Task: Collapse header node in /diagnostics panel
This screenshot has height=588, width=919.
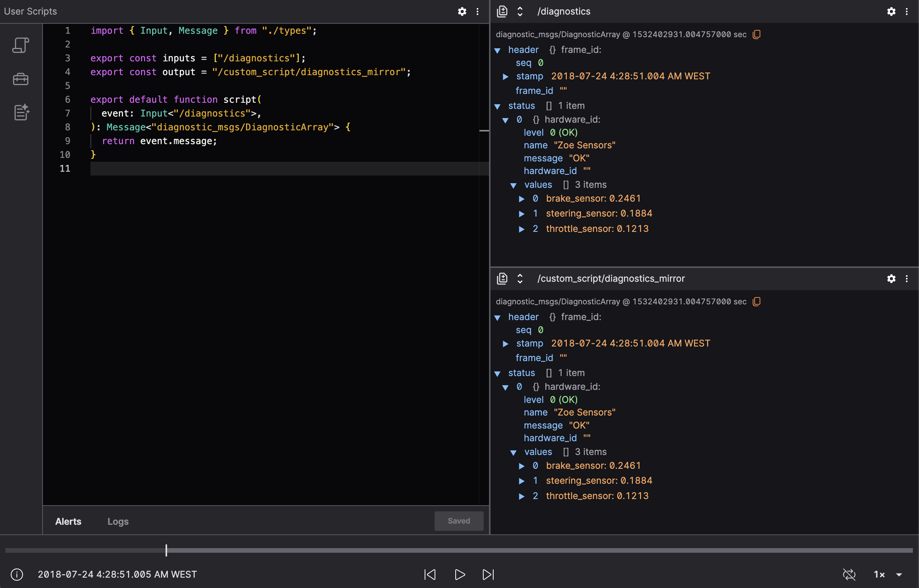Action: tap(497, 51)
